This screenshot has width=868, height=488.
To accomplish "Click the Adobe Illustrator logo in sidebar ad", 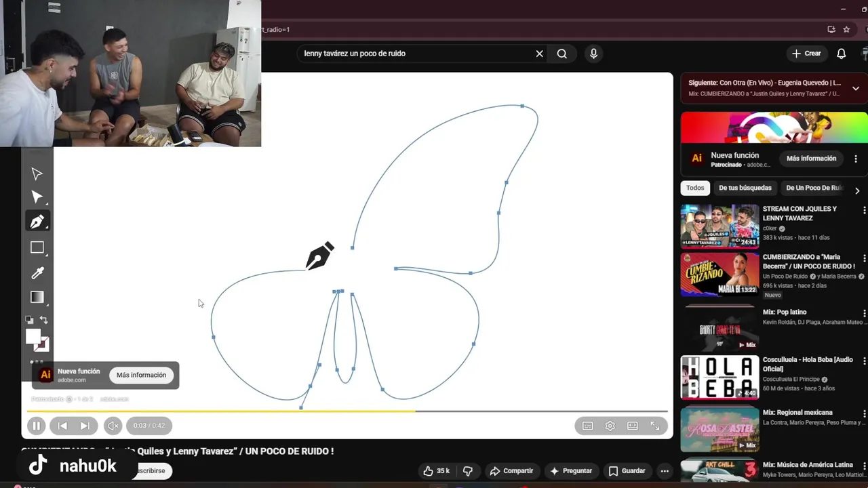I will [696, 159].
